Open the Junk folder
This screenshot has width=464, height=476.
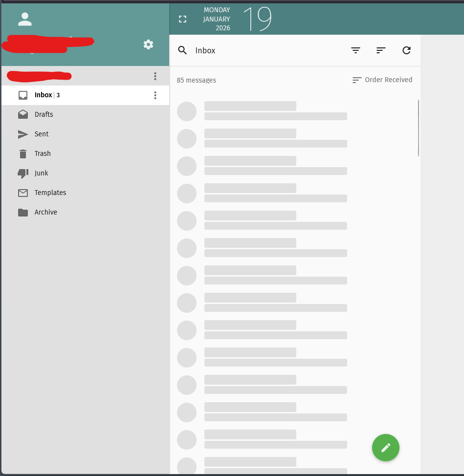coord(86,173)
